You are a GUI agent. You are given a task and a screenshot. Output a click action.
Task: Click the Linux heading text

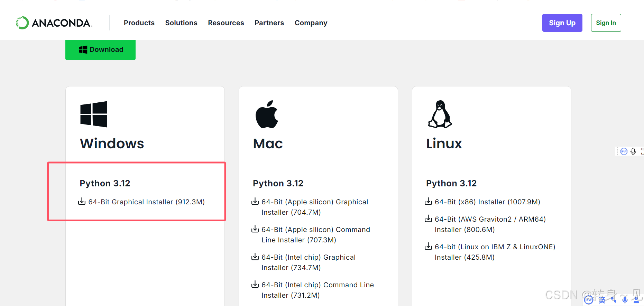(x=444, y=143)
